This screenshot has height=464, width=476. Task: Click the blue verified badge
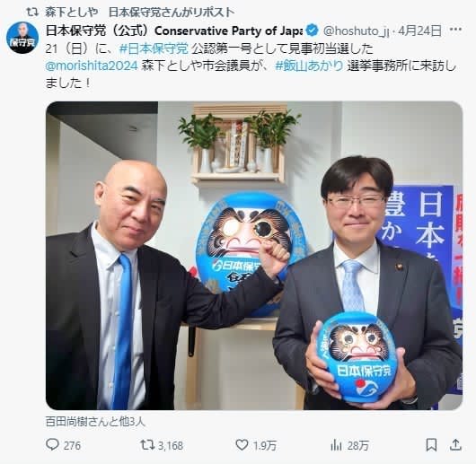312,30
